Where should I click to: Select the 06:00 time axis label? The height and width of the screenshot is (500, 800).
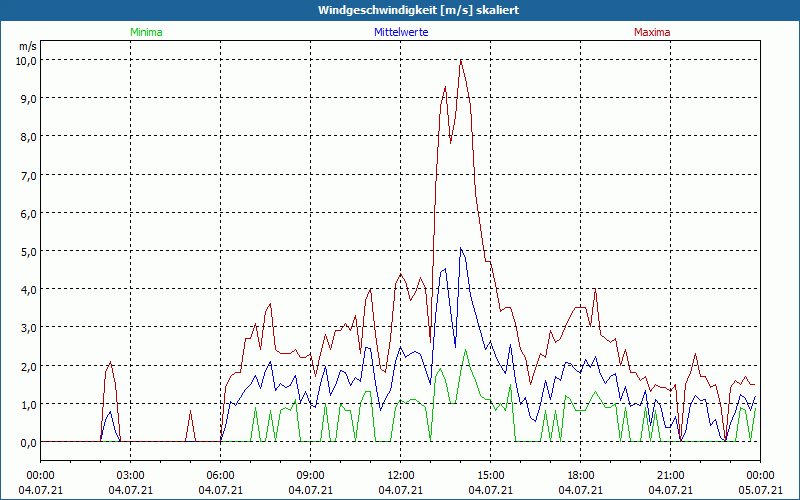(x=221, y=475)
